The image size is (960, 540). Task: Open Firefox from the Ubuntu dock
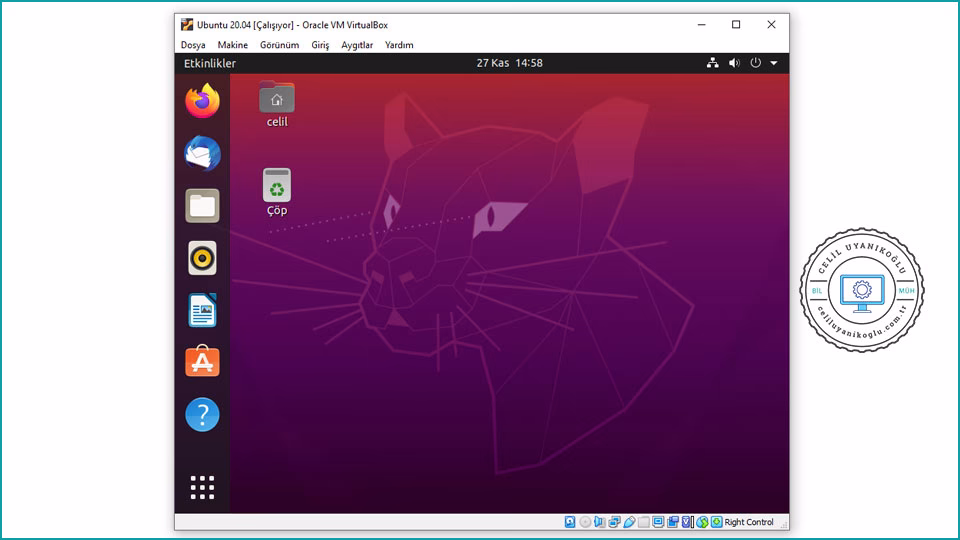coord(203,101)
